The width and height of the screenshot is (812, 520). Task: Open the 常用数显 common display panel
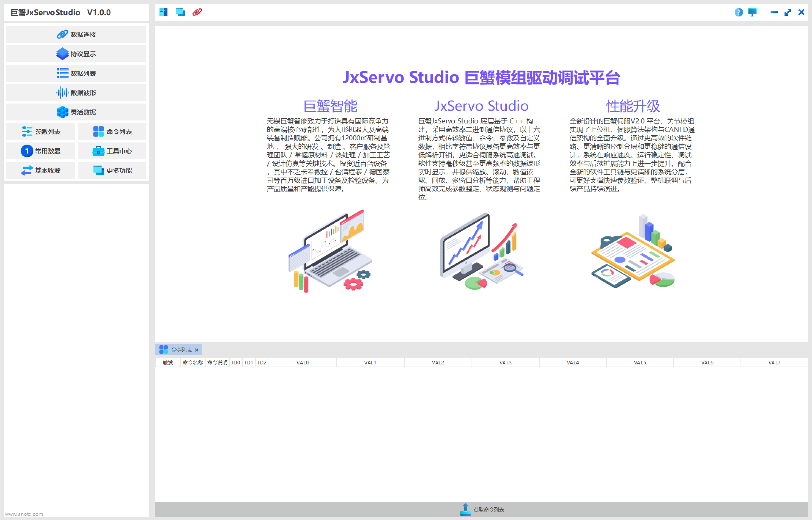point(41,151)
